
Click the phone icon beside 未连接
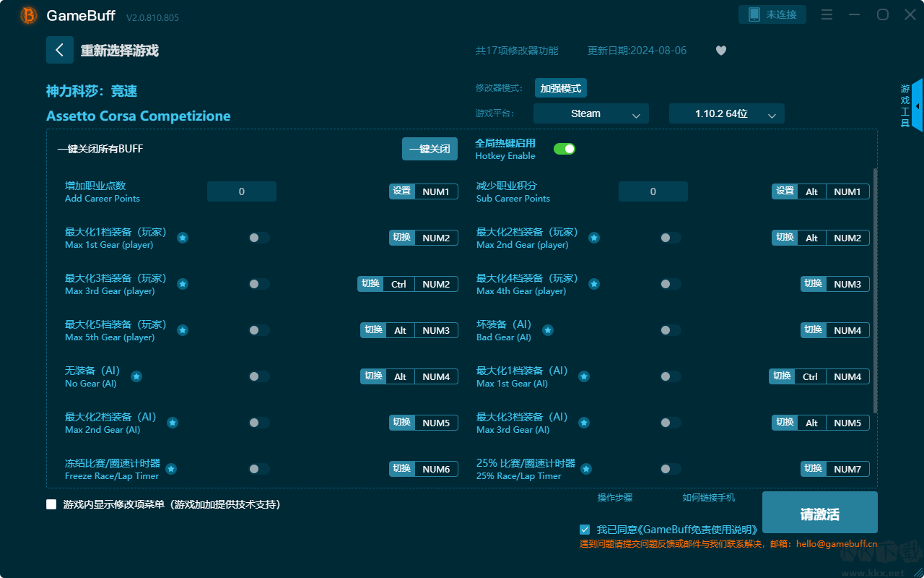(x=754, y=14)
